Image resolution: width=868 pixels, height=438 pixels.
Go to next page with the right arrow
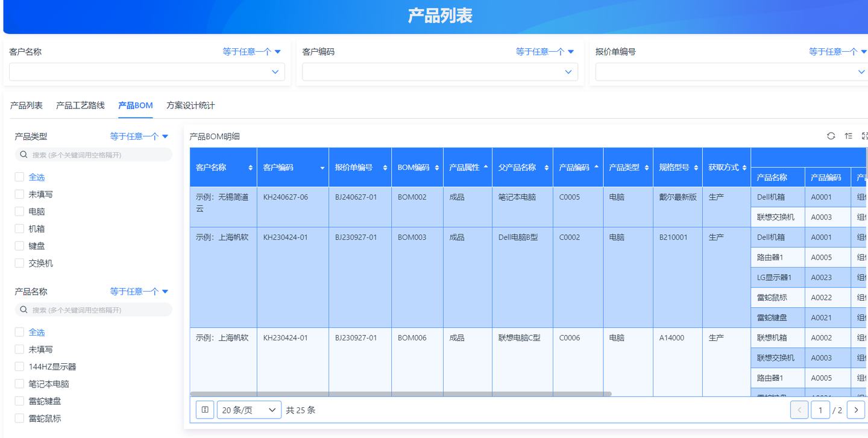pyautogui.click(x=856, y=410)
